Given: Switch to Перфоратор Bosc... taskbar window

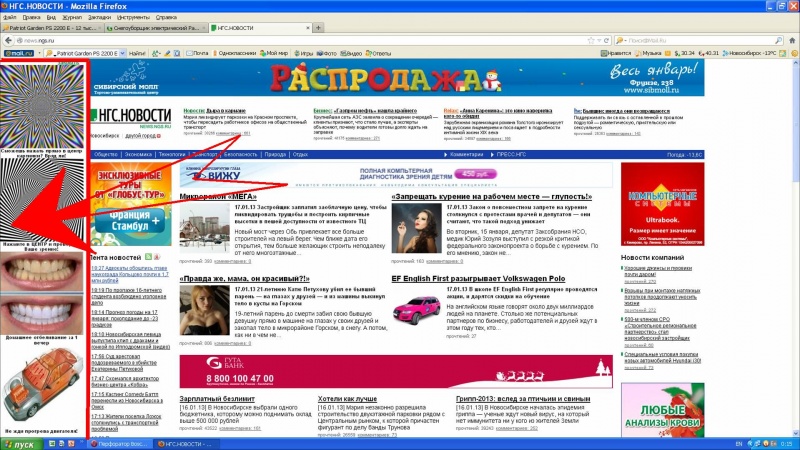Looking at the screenshot, I should pyautogui.click(x=119, y=444).
